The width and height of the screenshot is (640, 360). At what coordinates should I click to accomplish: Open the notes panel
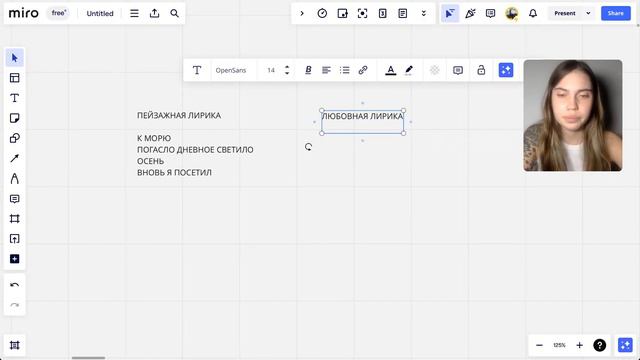tap(402, 13)
